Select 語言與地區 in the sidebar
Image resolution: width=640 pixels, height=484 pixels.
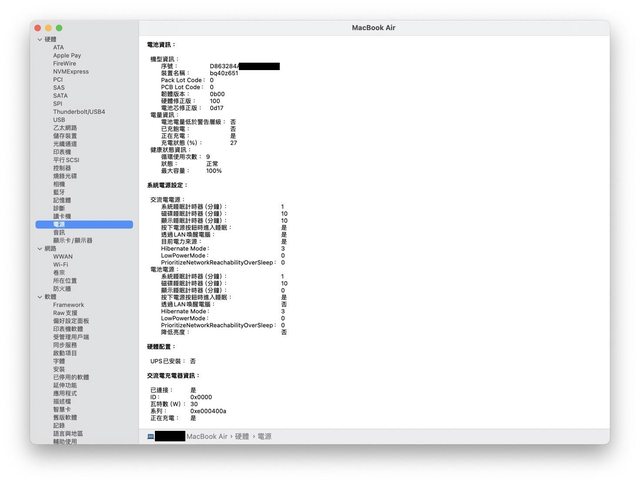click(x=68, y=433)
